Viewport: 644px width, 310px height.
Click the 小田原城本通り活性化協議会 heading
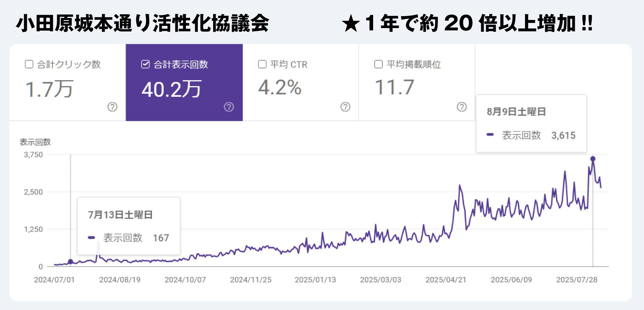pyautogui.click(x=142, y=24)
